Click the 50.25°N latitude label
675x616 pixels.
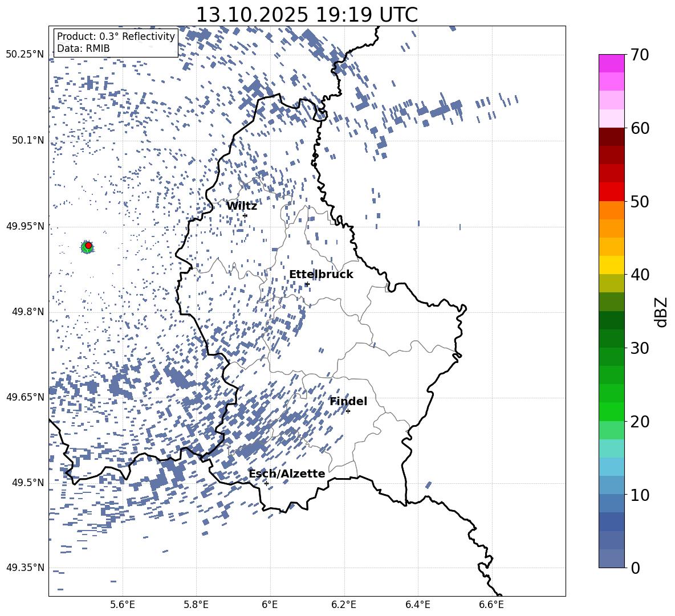(x=25, y=54)
